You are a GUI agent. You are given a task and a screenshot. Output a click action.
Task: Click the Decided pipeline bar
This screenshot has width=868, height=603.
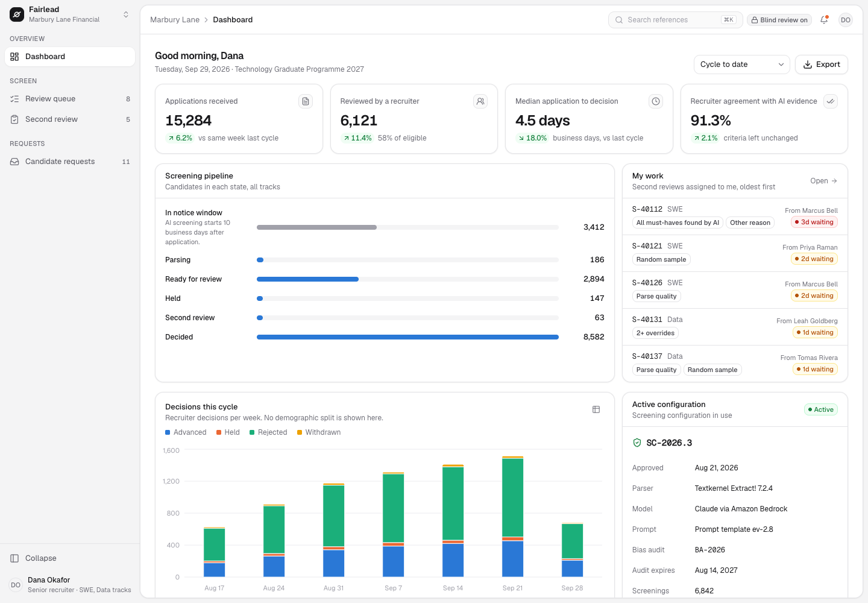click(407, 337)
